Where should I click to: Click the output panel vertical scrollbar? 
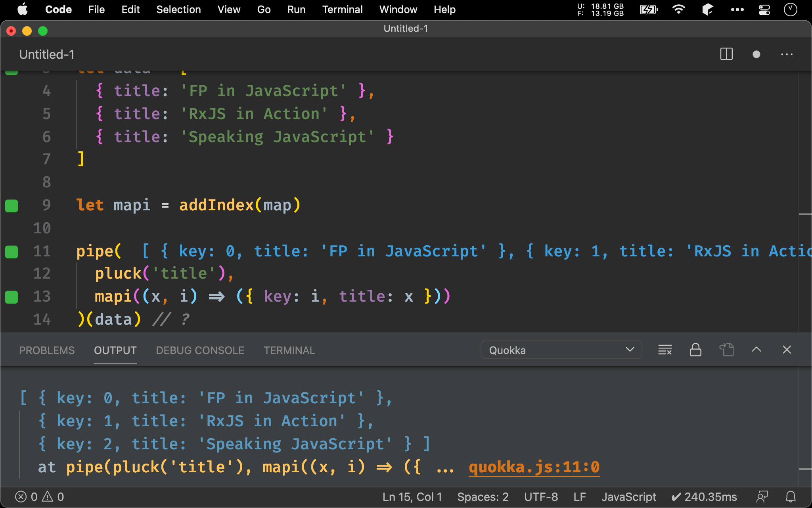point(805,427)
